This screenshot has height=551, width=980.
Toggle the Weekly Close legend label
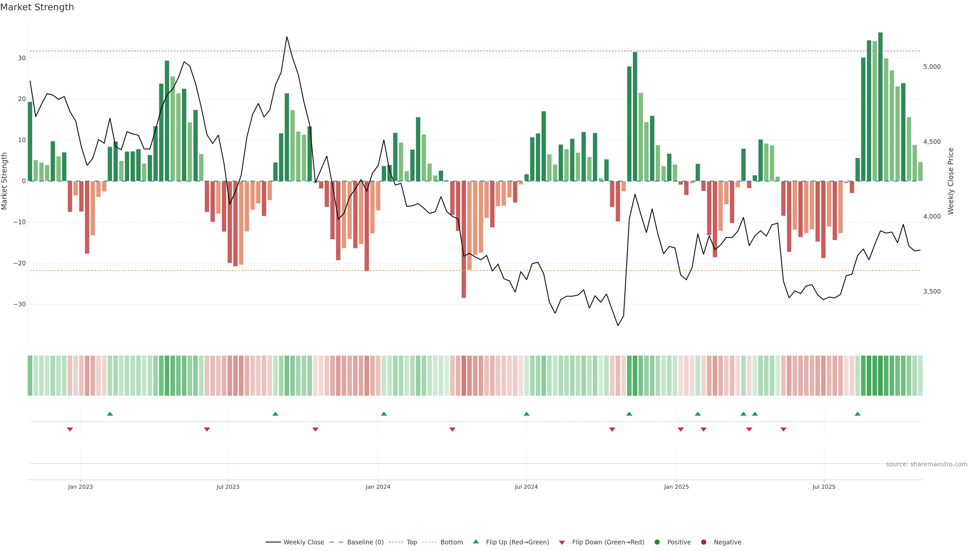(304, 542)
